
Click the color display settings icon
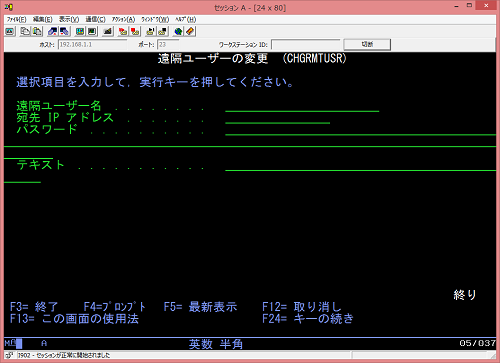tap(80, 32)
